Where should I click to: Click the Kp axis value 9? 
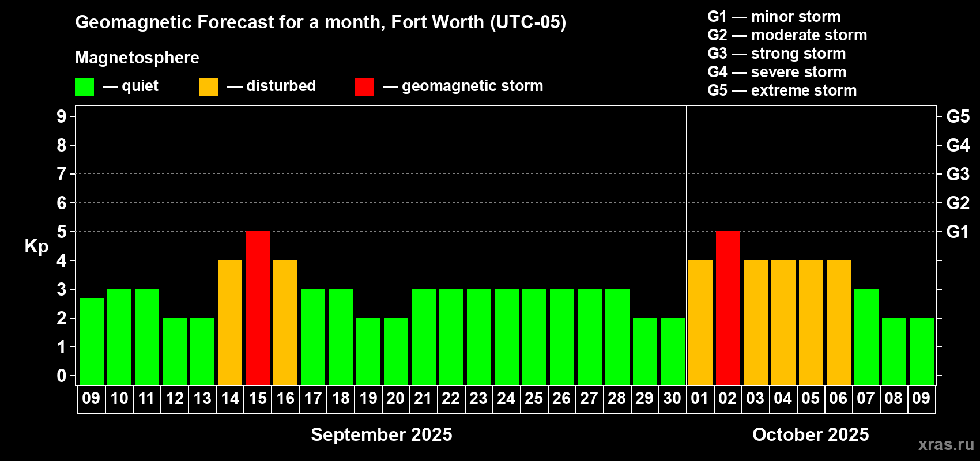click(x=62, y=116)
